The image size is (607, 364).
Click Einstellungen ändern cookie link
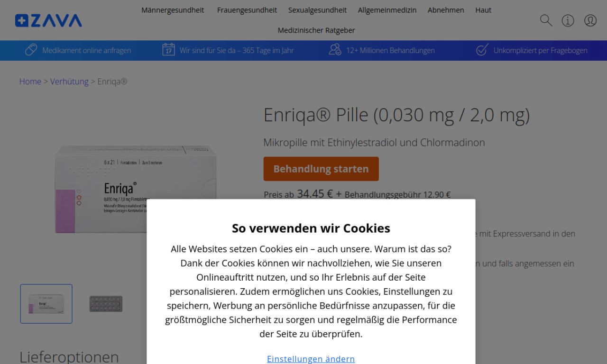pos(311,359)
